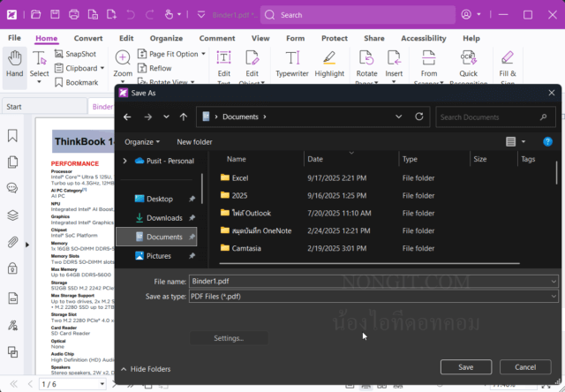Select the Highlight tool
The width and height of the screenshot is (565, 392).
click(329, 64)
